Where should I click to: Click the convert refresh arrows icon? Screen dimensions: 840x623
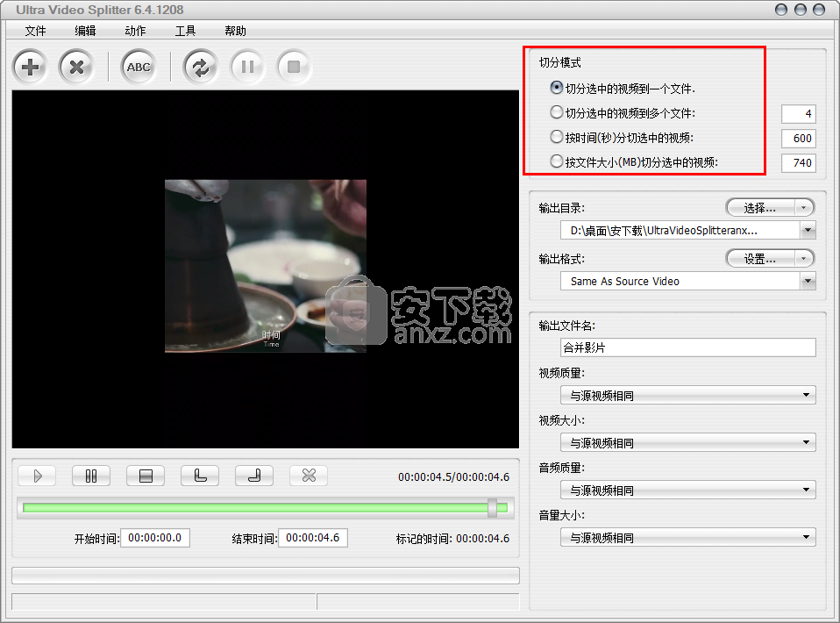tap(201, 67)
